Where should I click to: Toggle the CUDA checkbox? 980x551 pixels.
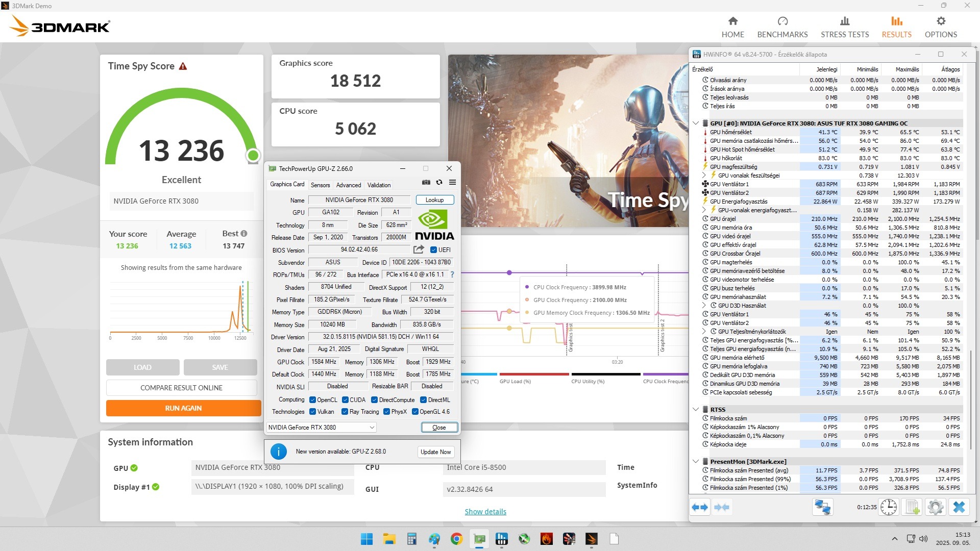pyautogui.click(x=345, y=400)
